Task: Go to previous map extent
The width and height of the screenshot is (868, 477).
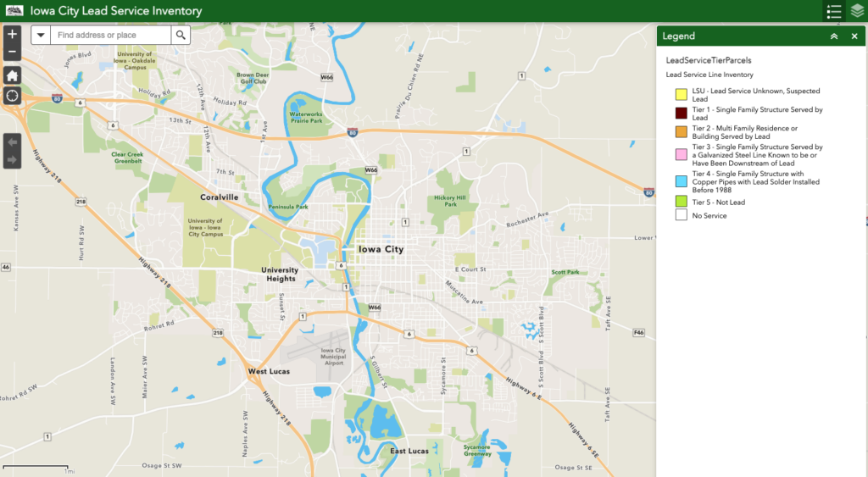Action: (x=12, y=141)
